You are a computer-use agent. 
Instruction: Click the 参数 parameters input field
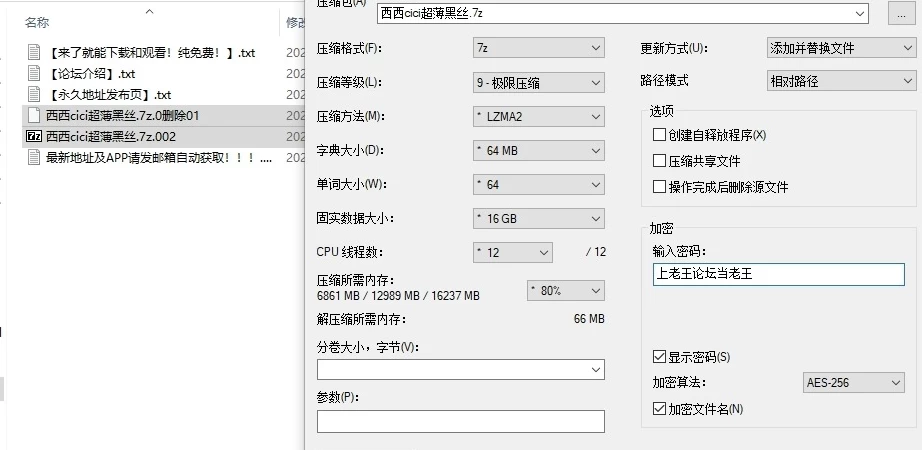coord(461,422)
